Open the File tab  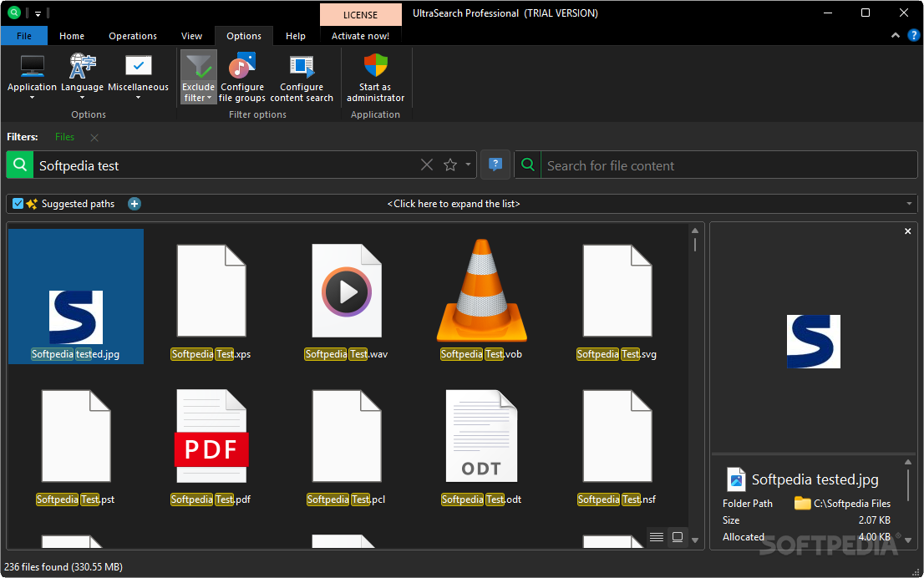24,36
